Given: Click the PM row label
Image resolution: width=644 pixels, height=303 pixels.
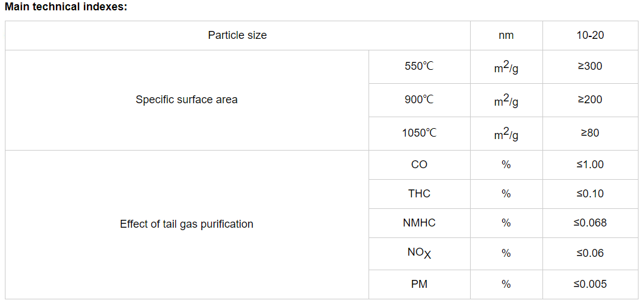Looking at the screenshot, I should (x=420, y=284).
